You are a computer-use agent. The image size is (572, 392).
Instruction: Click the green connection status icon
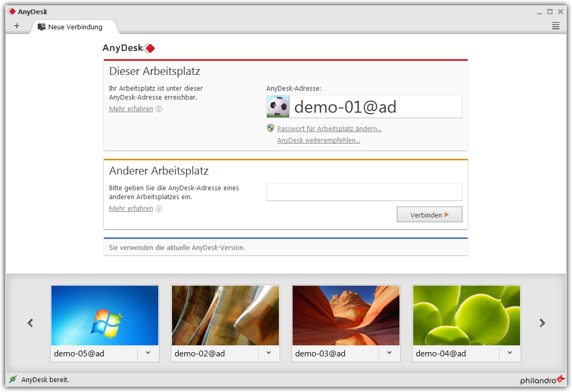[x=13, y=379]
